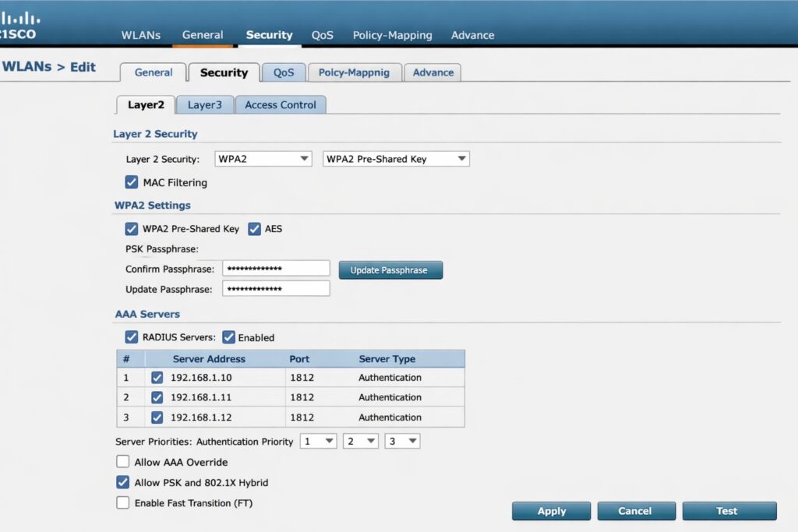Screen dimensions: 798x532
Task: Uncheck RADIUS server 192.168.1.12
Action: tap(157, 417)
